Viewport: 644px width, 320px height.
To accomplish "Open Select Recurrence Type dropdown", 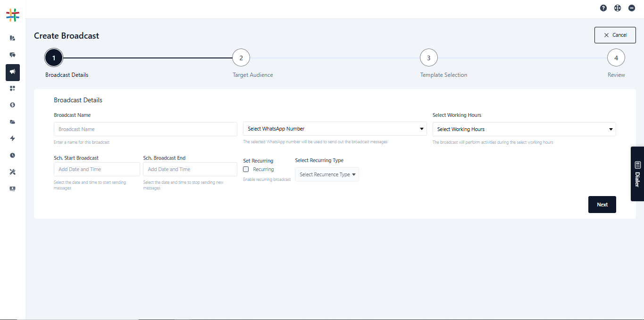I will coord(327,174).
